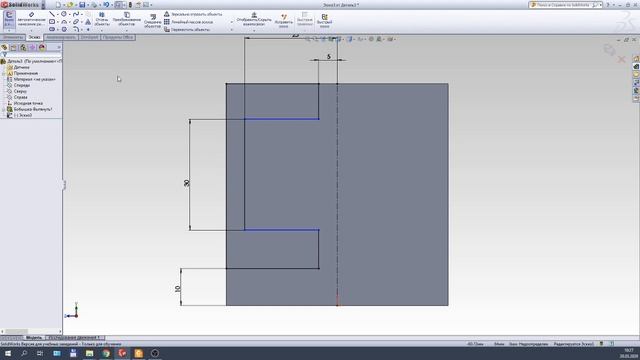Switch to the Продукты Office ribbon tab
The width and height of the screenshot is (640, 360).
118,37
